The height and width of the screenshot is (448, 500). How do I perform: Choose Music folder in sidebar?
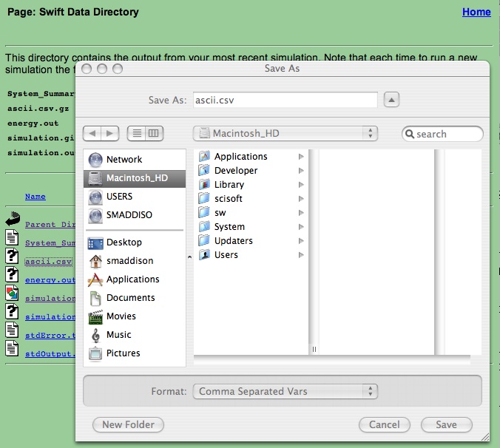[x=135, y=335]
